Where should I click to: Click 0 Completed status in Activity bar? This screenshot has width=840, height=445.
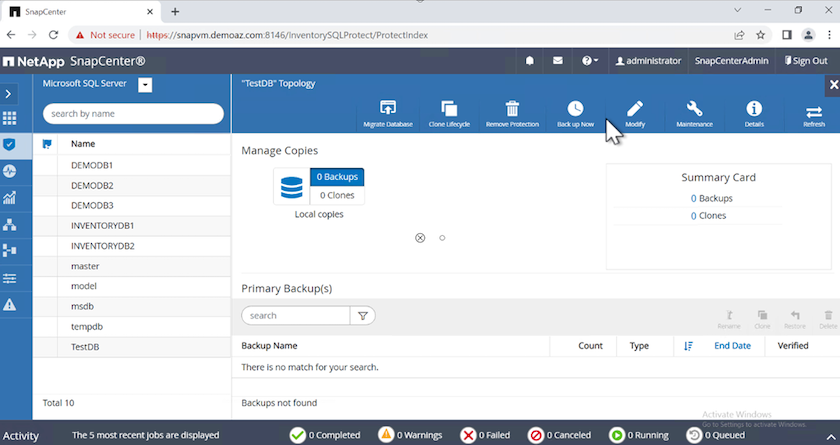tap(325, 435)
